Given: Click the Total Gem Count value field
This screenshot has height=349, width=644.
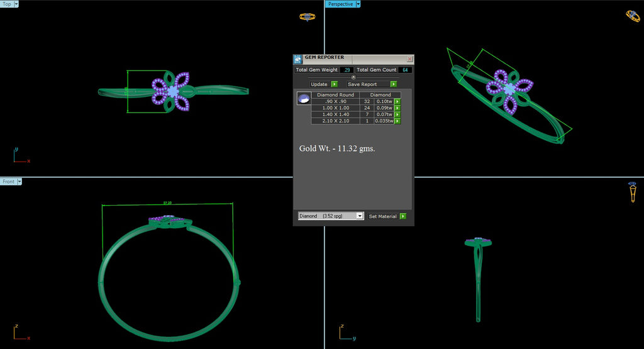Looking at the screenshot, I should 404,70.
